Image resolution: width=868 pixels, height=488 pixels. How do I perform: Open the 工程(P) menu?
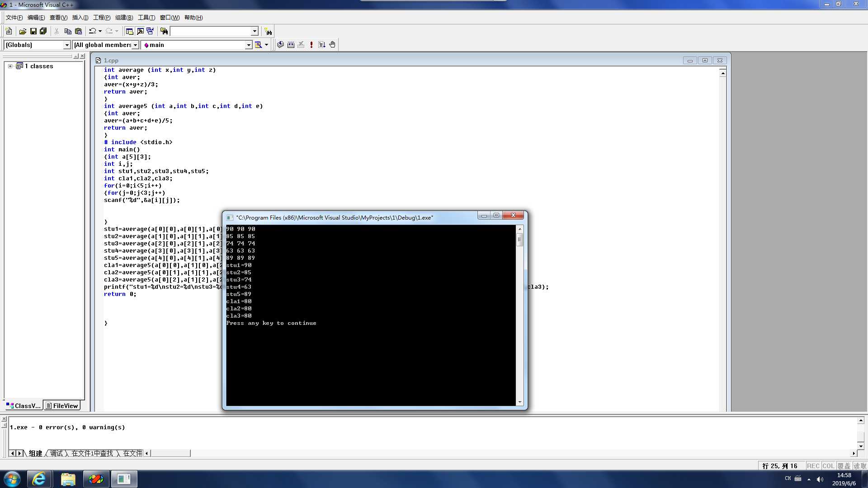click(102, 18)
